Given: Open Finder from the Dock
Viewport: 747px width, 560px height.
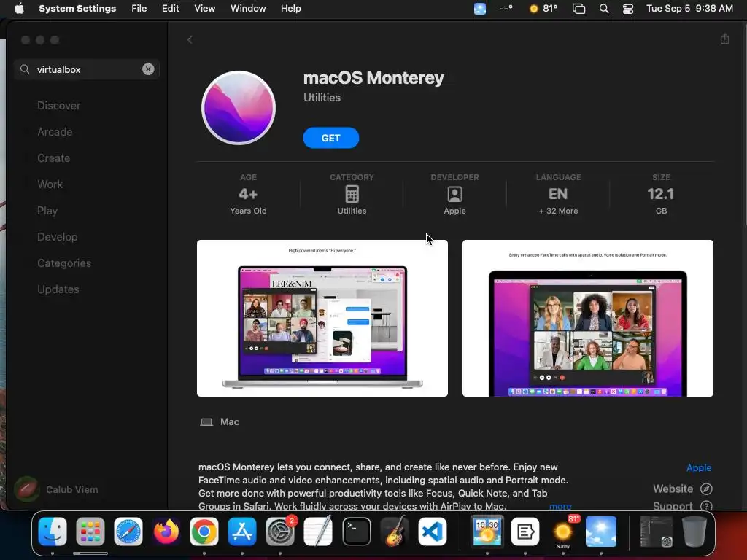Looking at the screenshot, I should (53, 532).
